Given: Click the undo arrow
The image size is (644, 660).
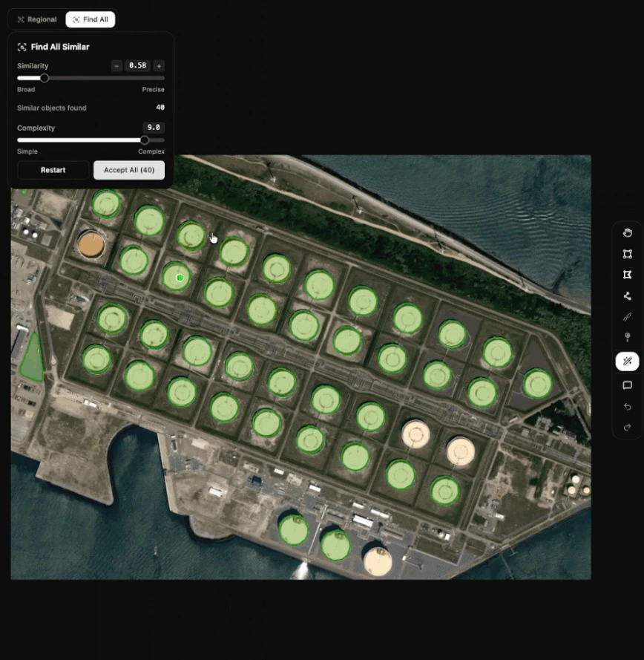Looking at the screenshot, I should coord(627,407).
